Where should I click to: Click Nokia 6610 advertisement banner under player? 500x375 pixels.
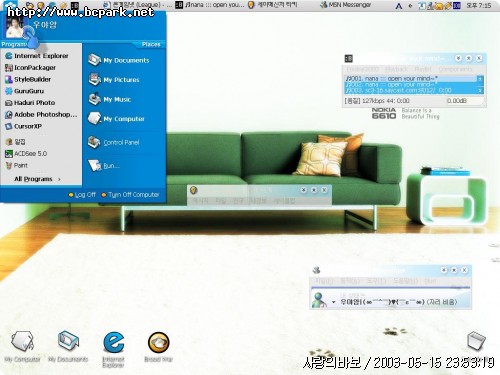click(405, 113)
